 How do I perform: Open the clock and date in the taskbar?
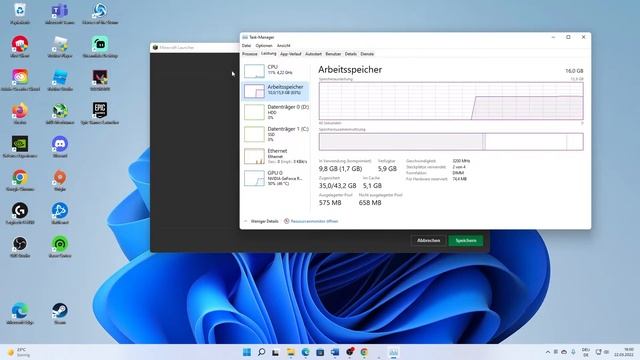(624, 352)
